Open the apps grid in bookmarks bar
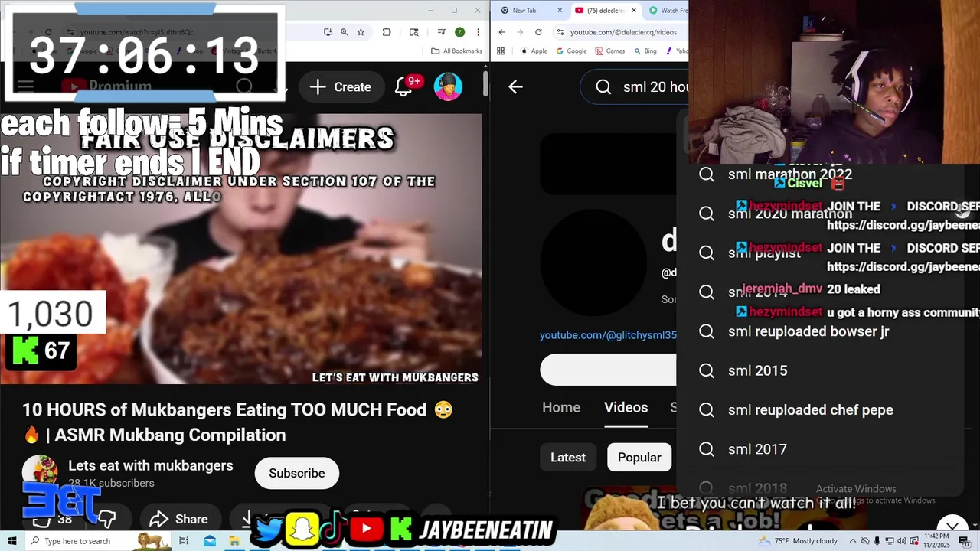 501,51
